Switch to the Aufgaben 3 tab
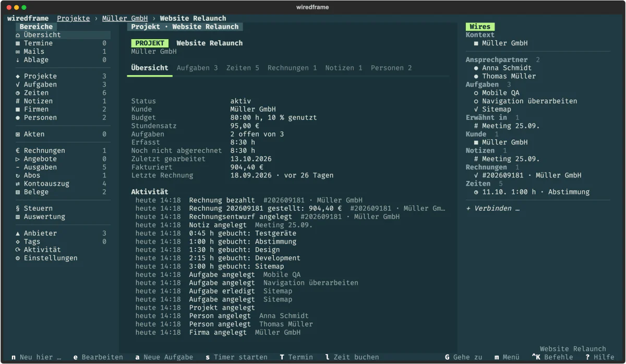The width and height of the screenshot is (626, 364). [x=197, y=68]
